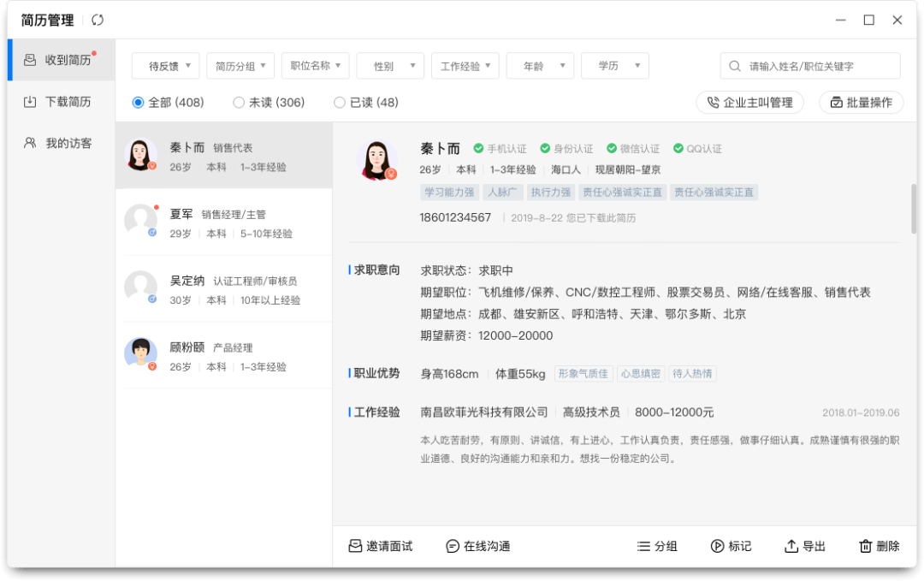Click the large profile avatar in detail panel
Image resolution: width=924 pixels, height=581 pixels.
coord(376,160)
